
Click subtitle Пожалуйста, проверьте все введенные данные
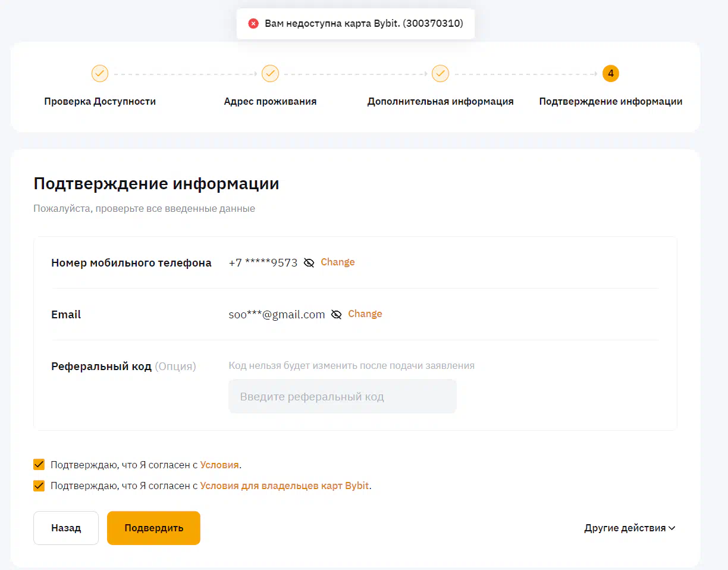[x=144, y=209]
